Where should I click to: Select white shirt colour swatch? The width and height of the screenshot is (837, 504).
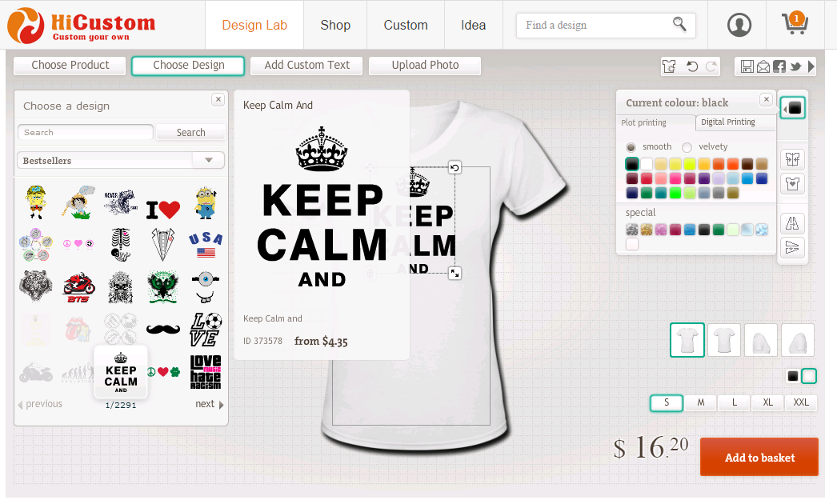click(x=809, y=376)
